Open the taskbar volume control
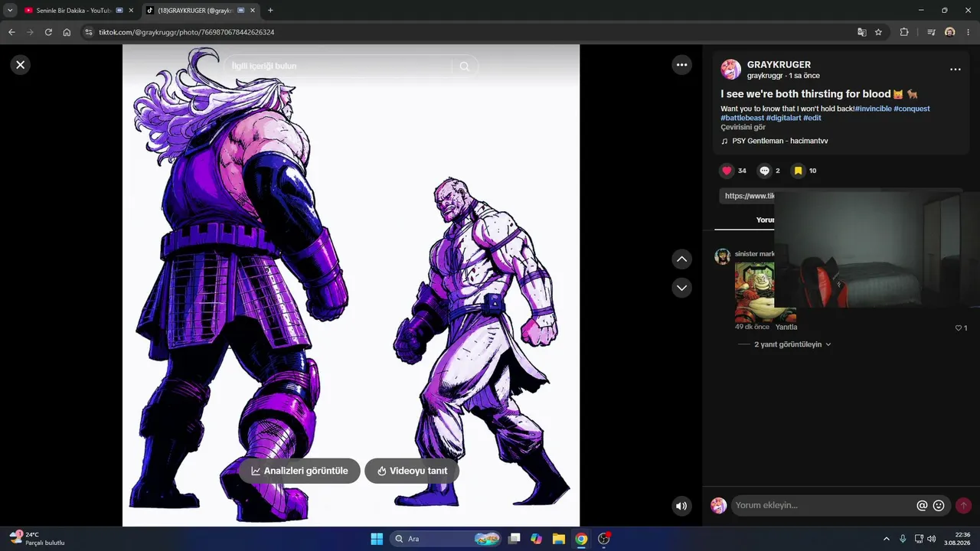The image size is (980, 551). click(x=932, y=539)
